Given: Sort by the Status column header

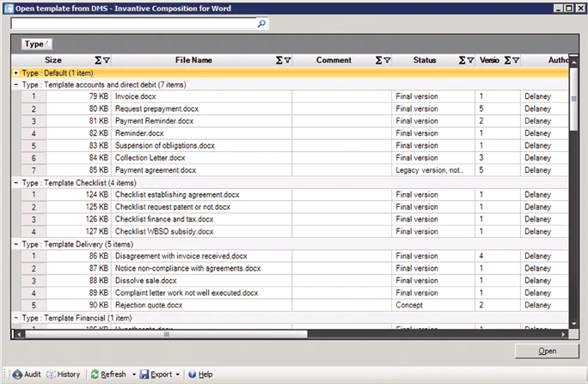Looking at the screenshot, I should pyautogui.click(x=425, y=60).
